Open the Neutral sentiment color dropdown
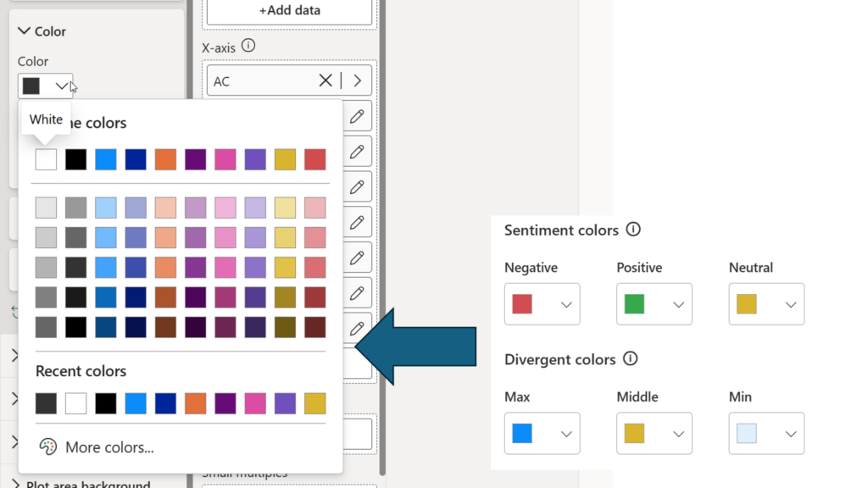 [766, 304]
